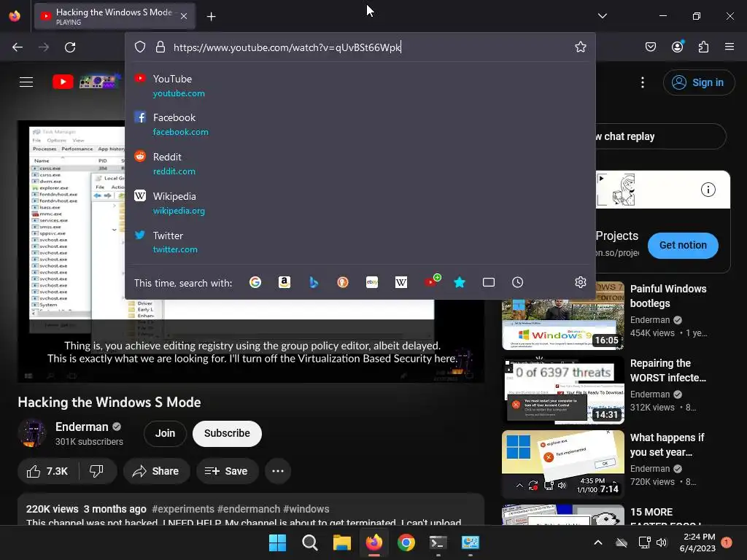Subscribe to Enderman channel

click(x=227, y=433)
